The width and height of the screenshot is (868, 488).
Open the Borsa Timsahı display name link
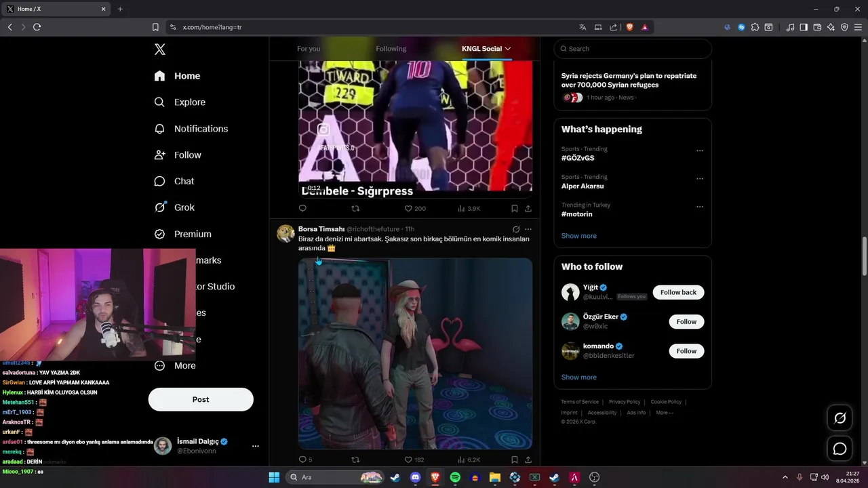[321, 229]
